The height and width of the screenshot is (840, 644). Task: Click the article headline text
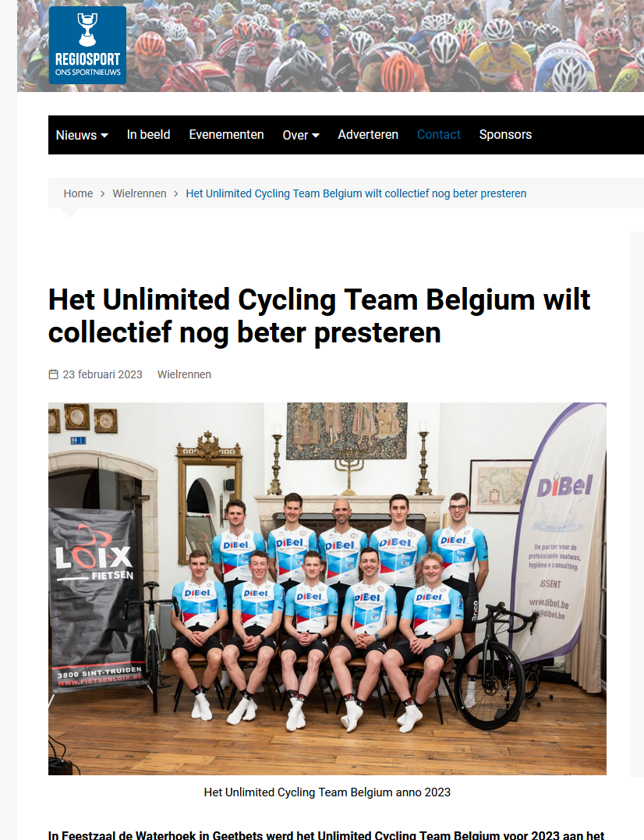pyautogui.click(x=319, y=316)
